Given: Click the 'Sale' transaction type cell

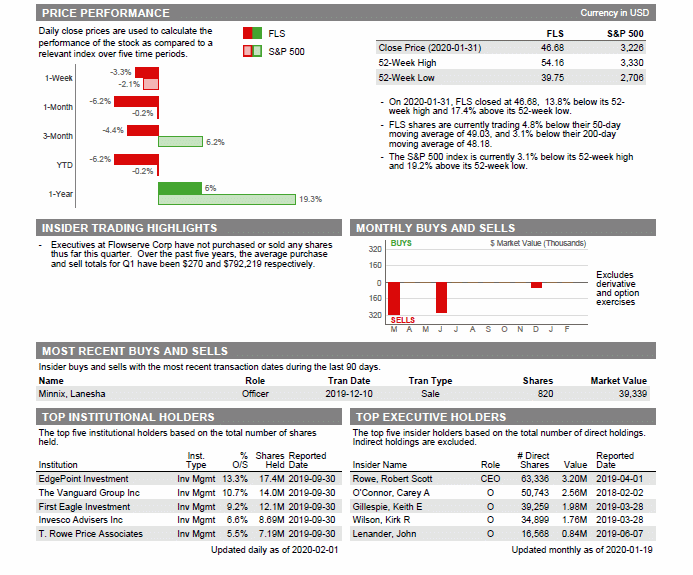Looking at the screenshot, I should coord(430,394).
